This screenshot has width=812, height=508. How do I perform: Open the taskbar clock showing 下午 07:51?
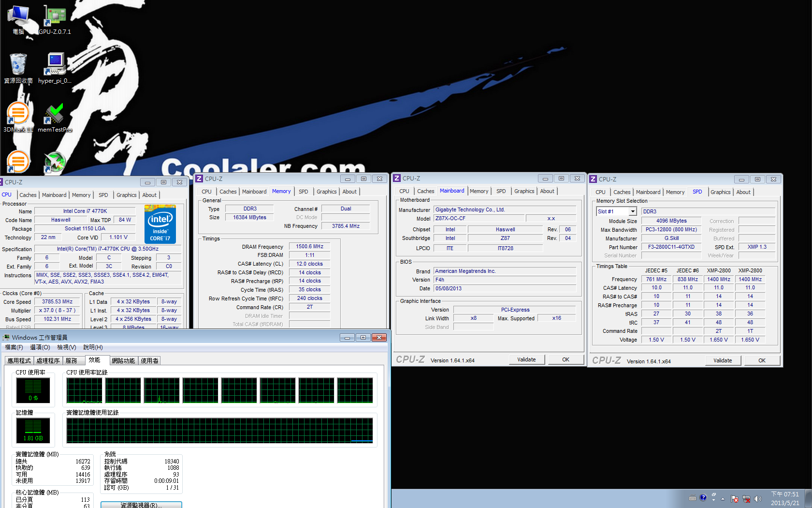[x=785, y=498]
